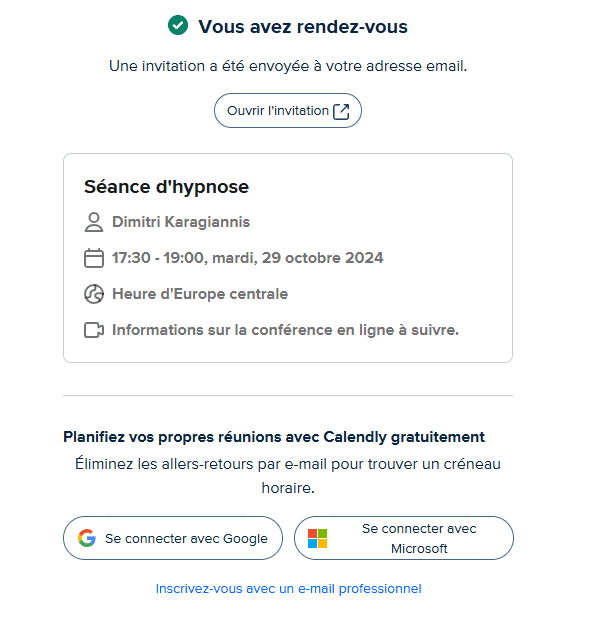Screen dimensions: 612x628
Task: Click the Vous avez rendez-vous heading
Action: (303, 27)
